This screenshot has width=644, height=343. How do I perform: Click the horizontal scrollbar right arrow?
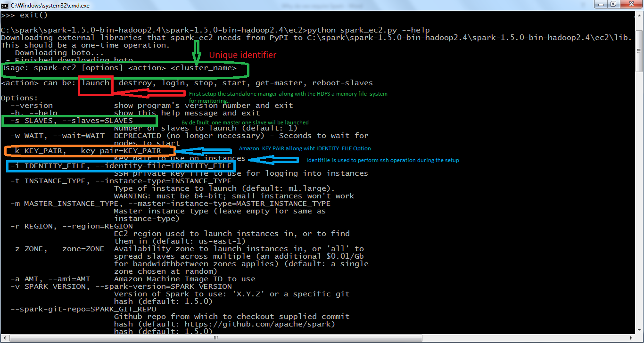click(x=632, y=338)
